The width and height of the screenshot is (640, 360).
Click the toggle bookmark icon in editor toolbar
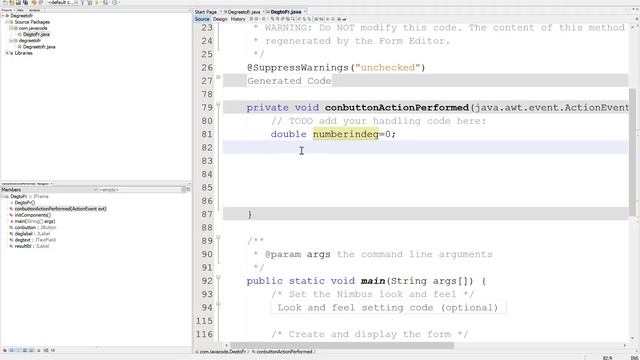click(309, 19)
